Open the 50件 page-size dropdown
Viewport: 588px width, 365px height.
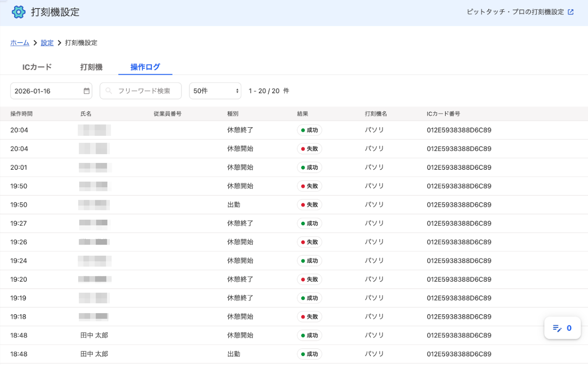click(215, 91)
